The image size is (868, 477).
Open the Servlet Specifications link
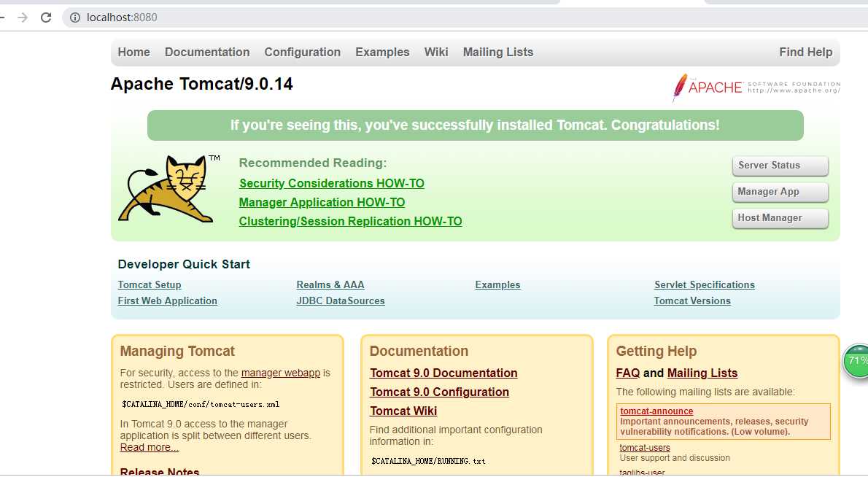704,284
